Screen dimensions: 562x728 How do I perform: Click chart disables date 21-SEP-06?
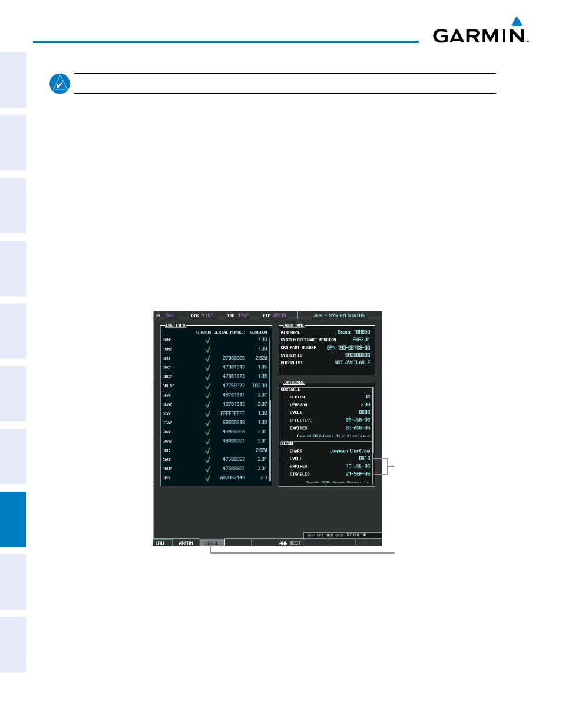click(358, 474)
